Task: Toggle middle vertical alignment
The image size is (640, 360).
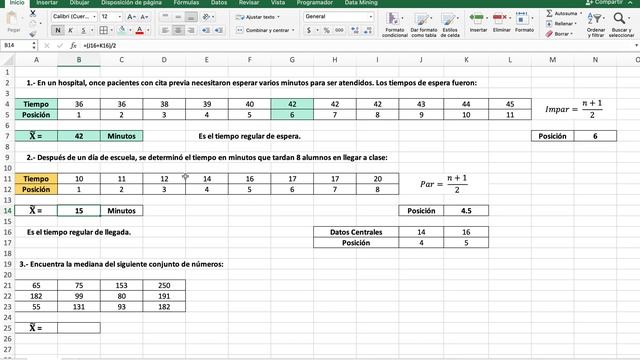Action: (178, 17)
